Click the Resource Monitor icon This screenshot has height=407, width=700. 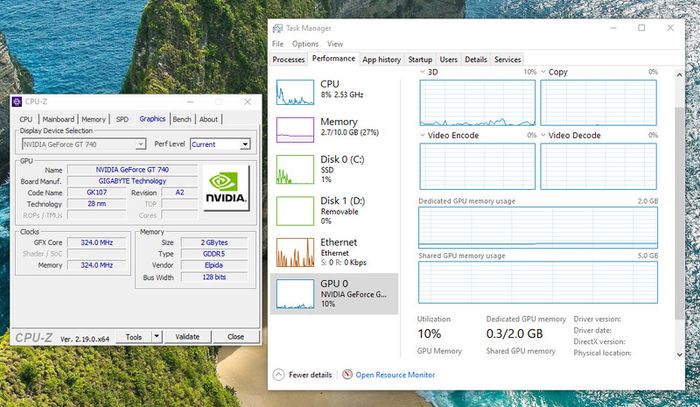pos(347,374)
